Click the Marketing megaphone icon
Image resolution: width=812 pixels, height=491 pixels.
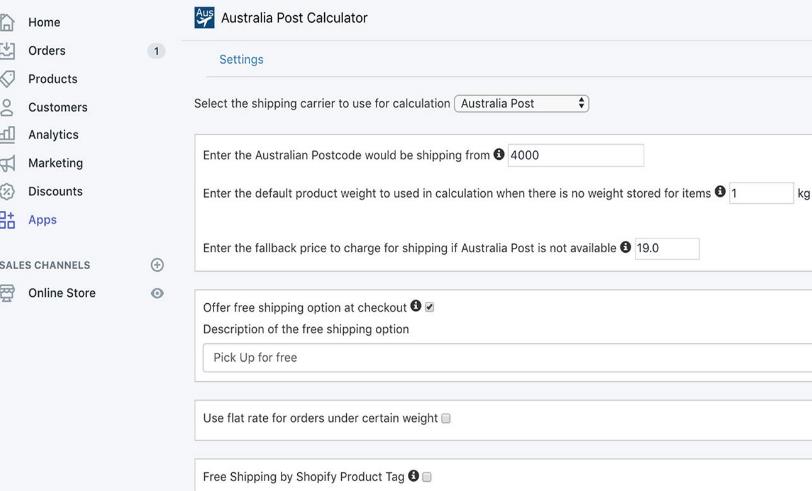7,163
